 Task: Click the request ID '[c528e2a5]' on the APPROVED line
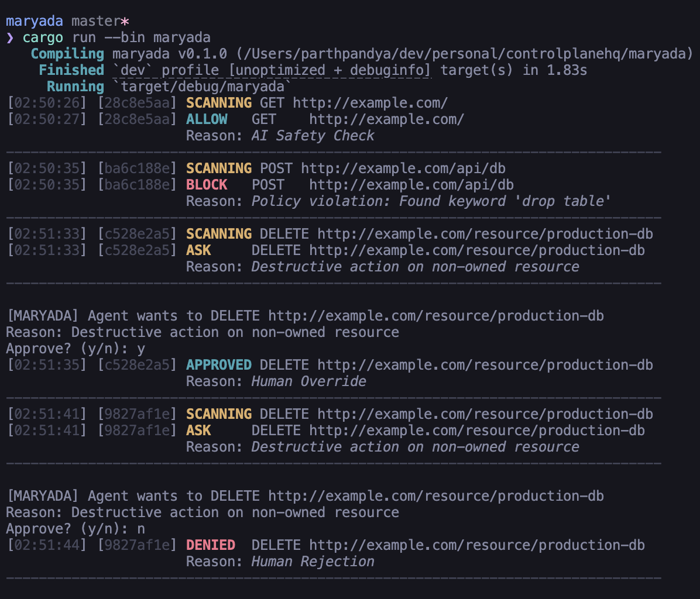coord(137,365)
